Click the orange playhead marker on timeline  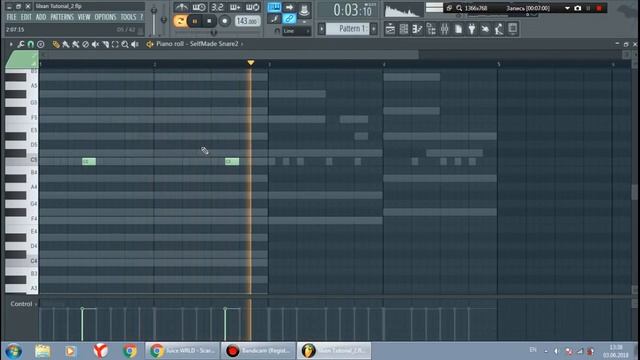click(x=251, y=63)
